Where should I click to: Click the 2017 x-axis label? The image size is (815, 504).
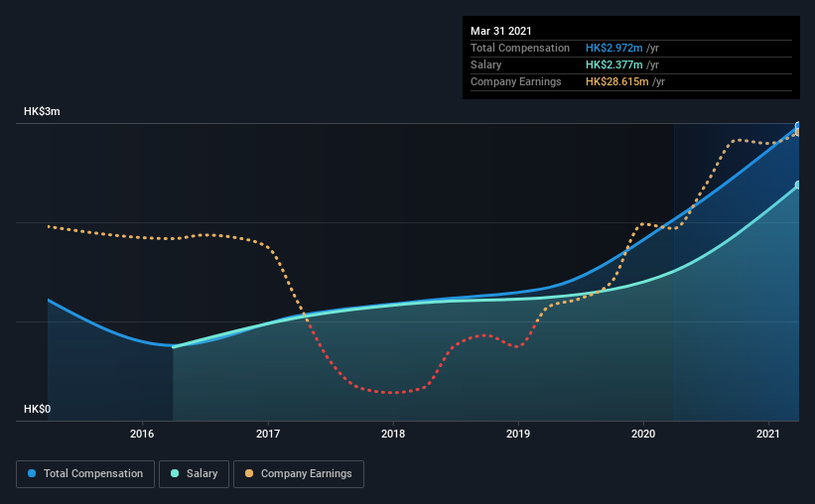point(268,434)
